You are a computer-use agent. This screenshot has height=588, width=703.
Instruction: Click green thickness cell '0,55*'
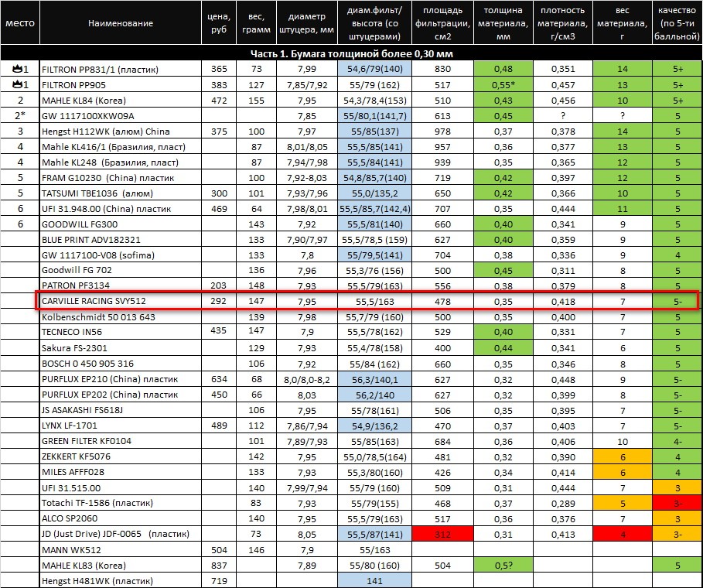[503, 85]
